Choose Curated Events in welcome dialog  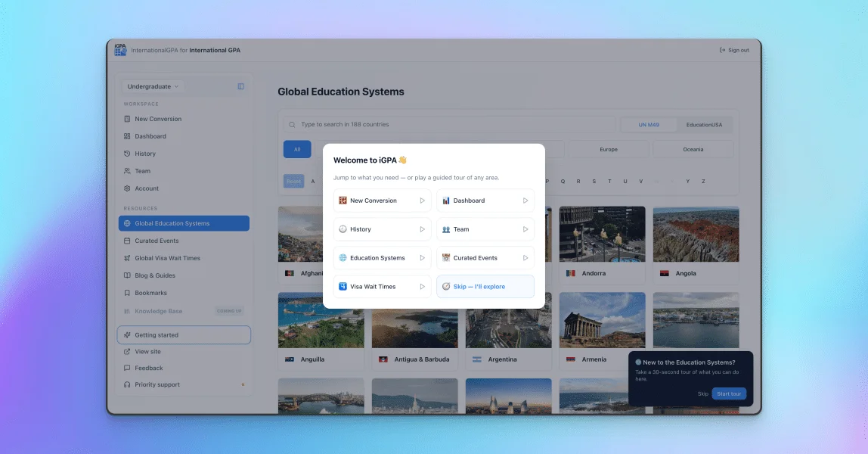pyautogui.click(x=485, y=258)
